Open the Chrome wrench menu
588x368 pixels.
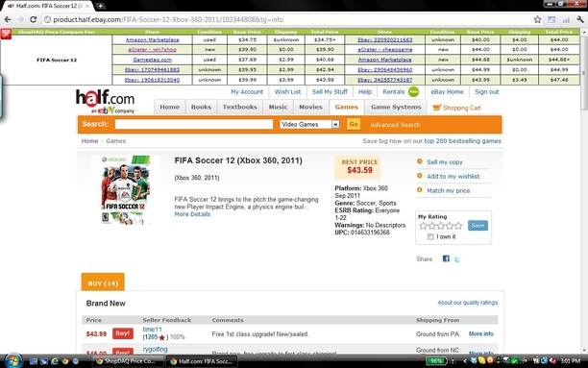[x=579, y=19]
